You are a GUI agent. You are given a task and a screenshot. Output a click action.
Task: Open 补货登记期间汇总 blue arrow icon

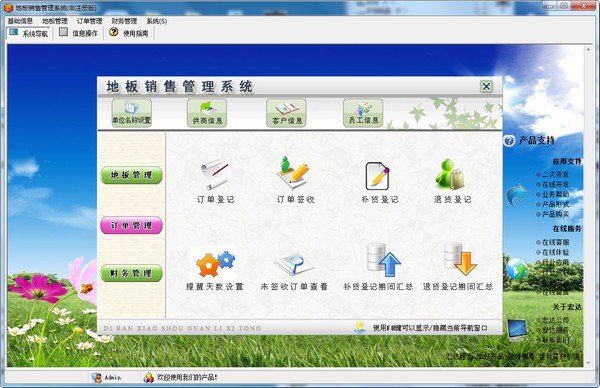pyautogui.click(x=383, y=260)
